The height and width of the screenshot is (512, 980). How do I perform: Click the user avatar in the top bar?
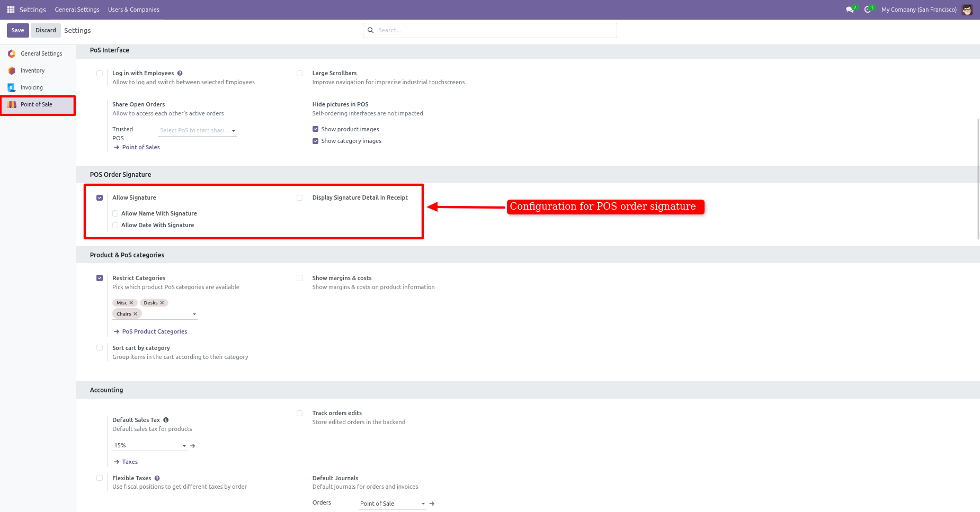coord(967,10)
